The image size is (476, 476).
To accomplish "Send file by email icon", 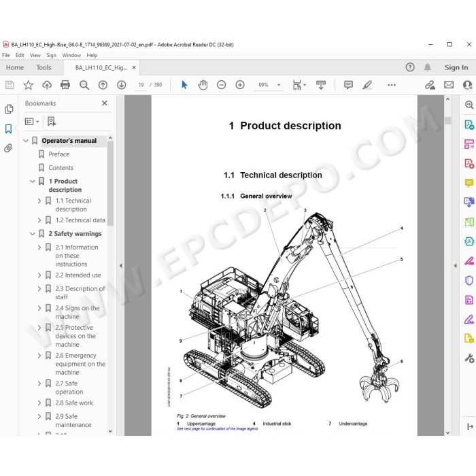I will [449, 85].
